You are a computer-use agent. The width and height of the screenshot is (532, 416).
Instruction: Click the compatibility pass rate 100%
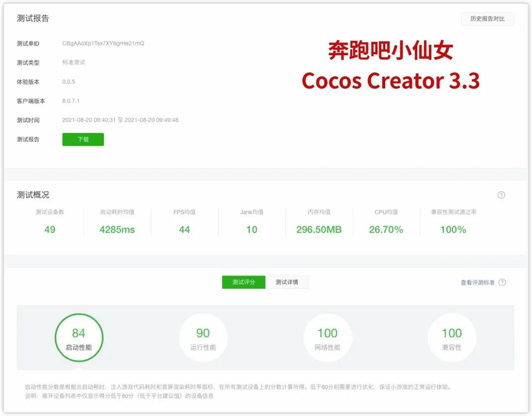453,230
